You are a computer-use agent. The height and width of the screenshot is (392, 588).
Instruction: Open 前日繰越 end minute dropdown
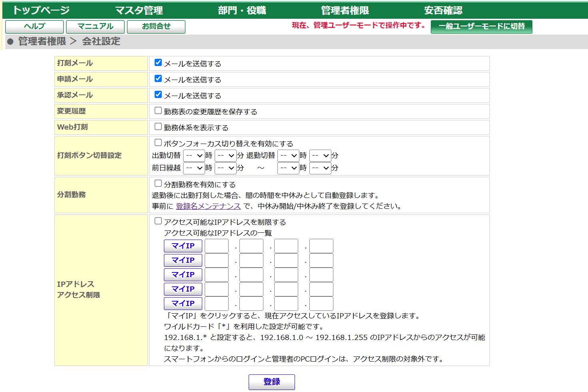[320, 168]
